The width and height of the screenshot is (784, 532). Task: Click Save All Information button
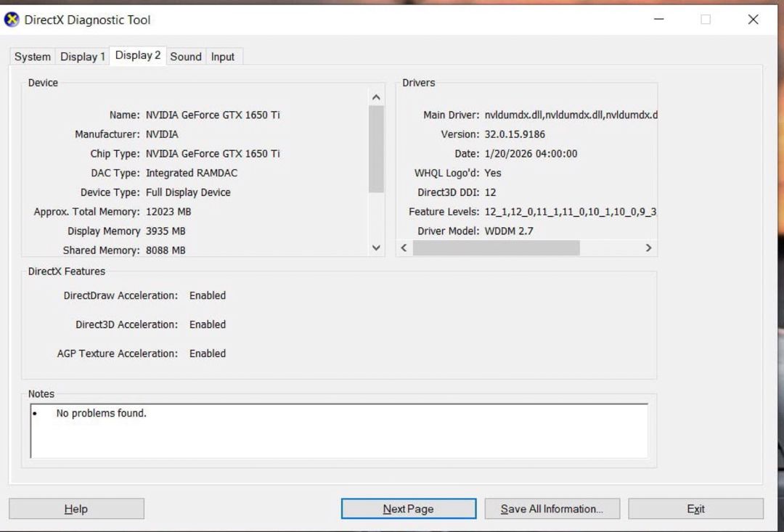point(552,509)
